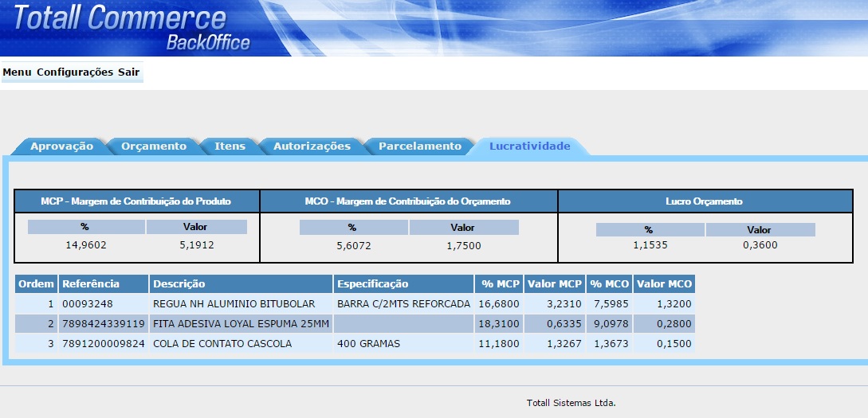Select the Parcelamento tab

[419, 146]
